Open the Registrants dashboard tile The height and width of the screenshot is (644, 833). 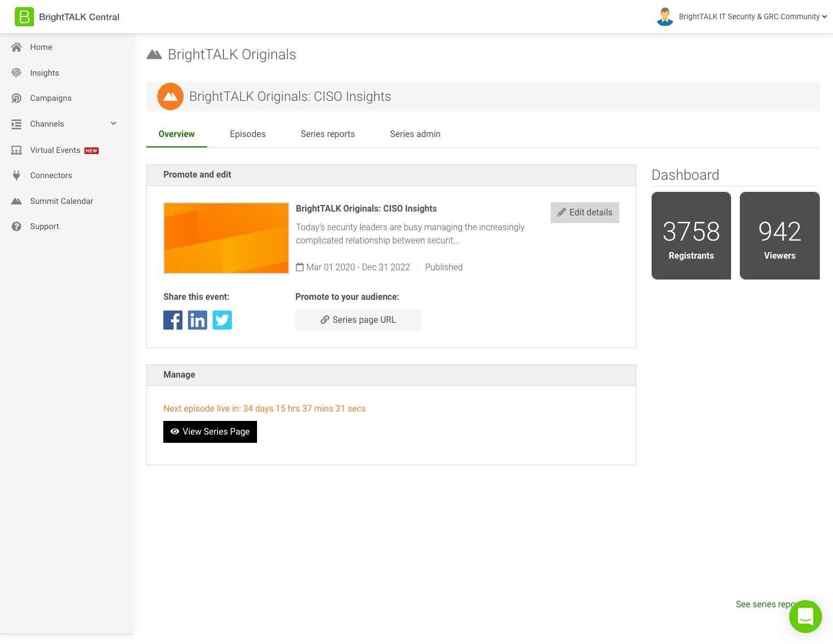pos(691,236)
